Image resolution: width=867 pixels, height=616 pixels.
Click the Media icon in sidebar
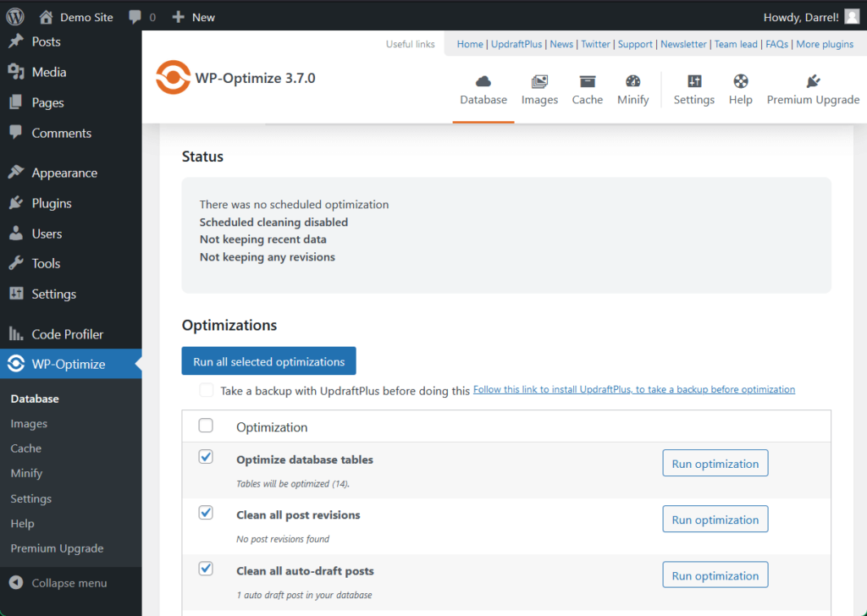16,72
